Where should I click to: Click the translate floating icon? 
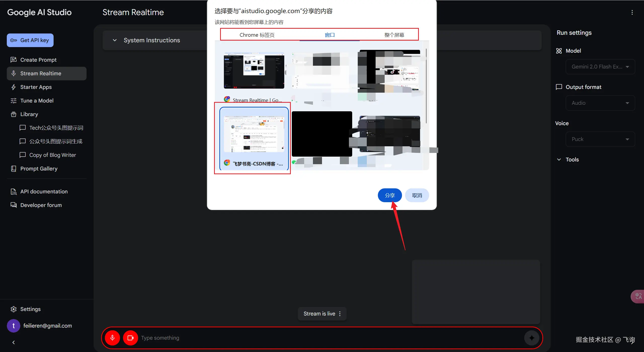click(638, 296)
